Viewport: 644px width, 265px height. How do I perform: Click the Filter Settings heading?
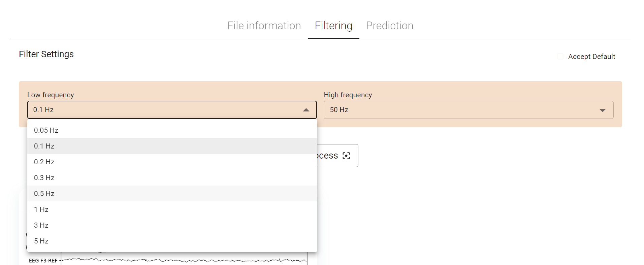click(x=46, y=54)
